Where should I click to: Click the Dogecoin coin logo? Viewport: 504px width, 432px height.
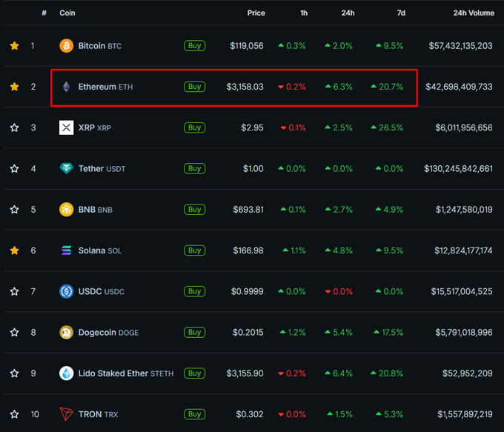point(66,333)
